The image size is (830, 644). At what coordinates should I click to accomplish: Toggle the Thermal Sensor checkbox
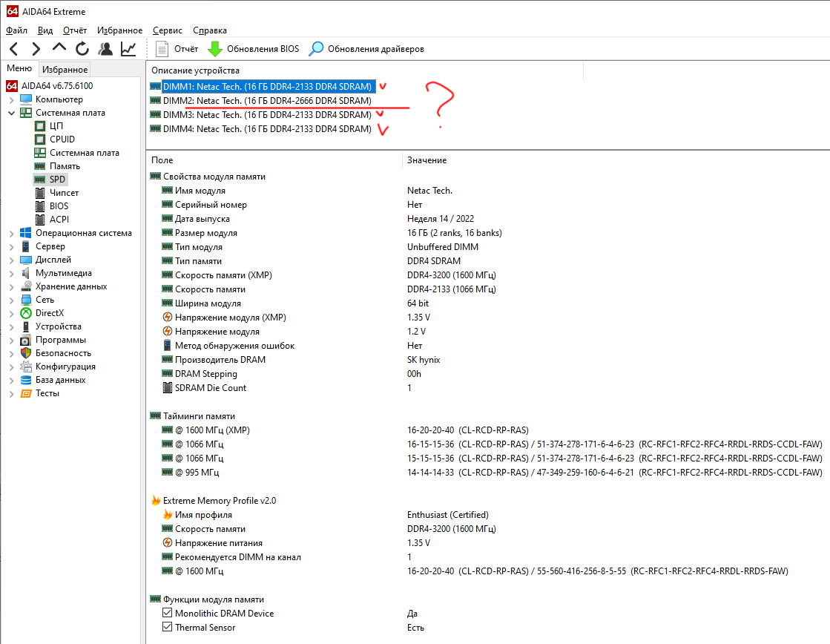pyautogui.click(x=168, y=626)
